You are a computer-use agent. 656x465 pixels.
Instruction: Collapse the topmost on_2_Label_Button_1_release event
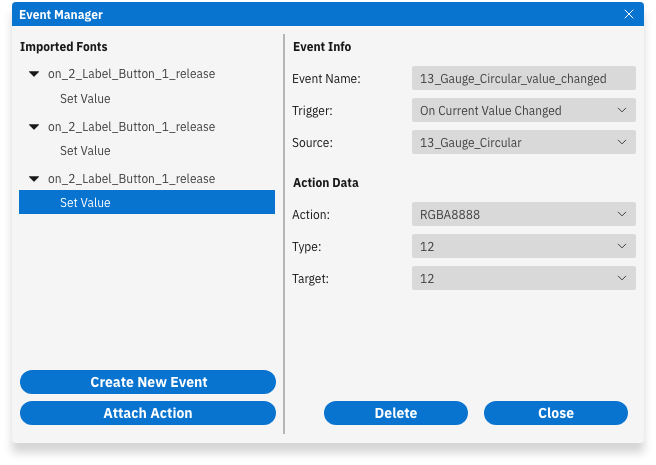click(34, 74)
